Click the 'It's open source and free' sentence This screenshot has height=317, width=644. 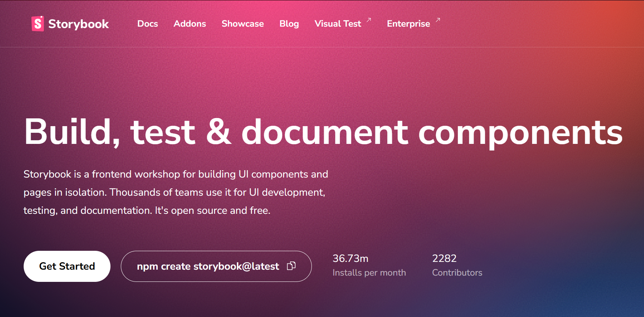tap(212, 210)
